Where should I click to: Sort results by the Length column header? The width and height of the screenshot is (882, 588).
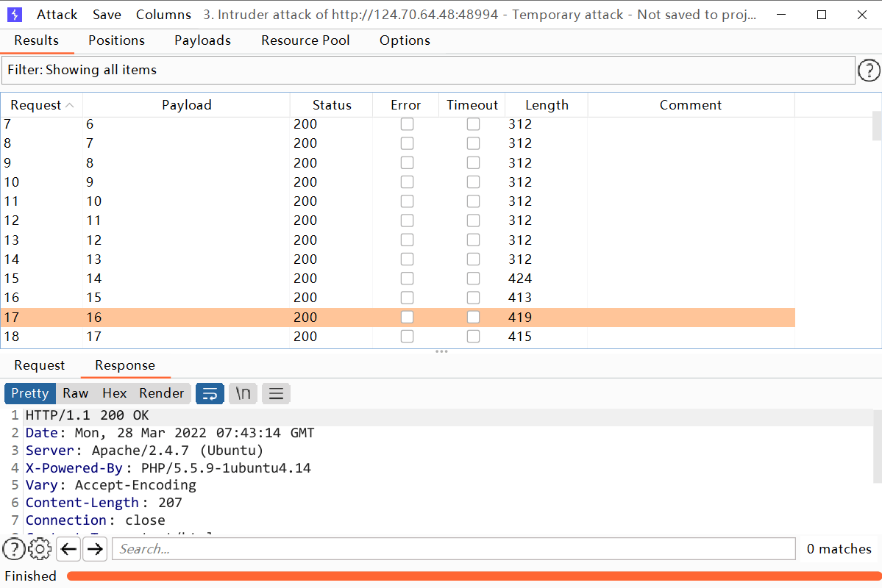(x=547, y=105)
